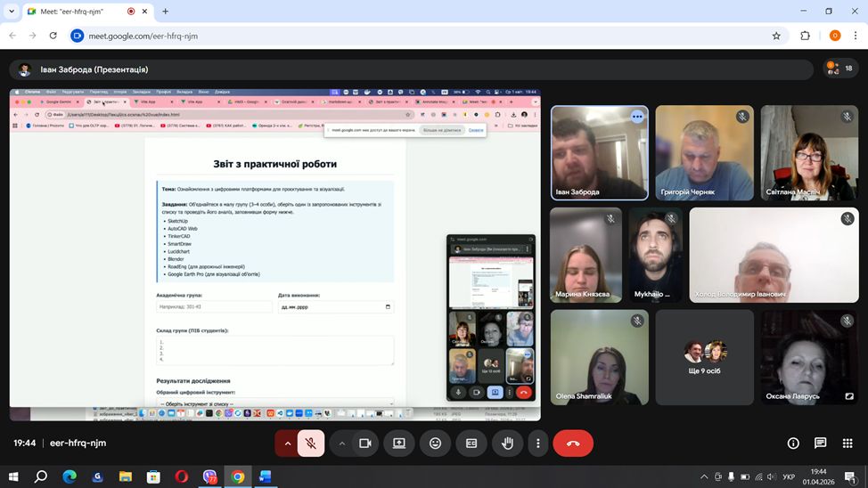This screenshot has height=488, width=868.
Task: Open options on Іван Заброда's video tile
Action: pos(636,117)
